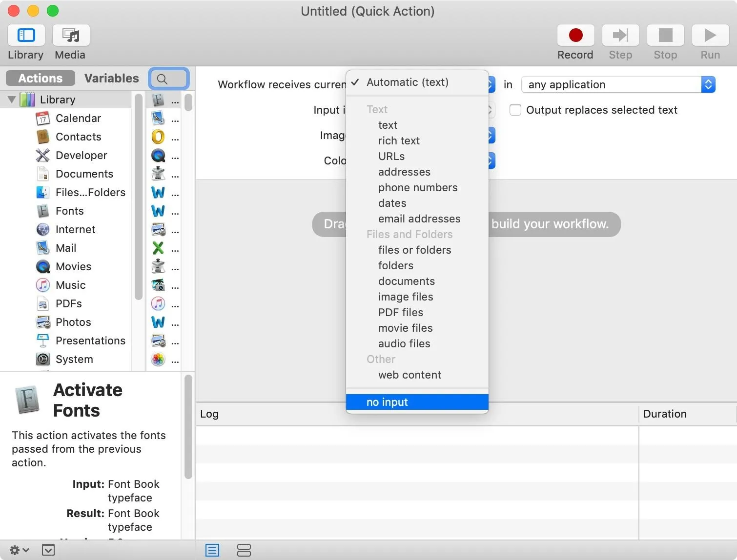The height and width of the screenshot is (560, 737).
Task: Toggle the description pane checkbox-arrow button
Action: (48, 550)
